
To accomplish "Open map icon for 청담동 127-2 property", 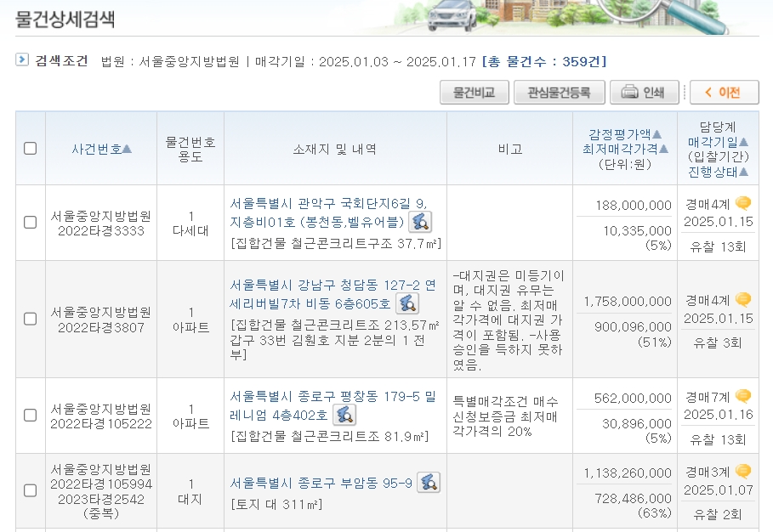I will click(407, 303).
